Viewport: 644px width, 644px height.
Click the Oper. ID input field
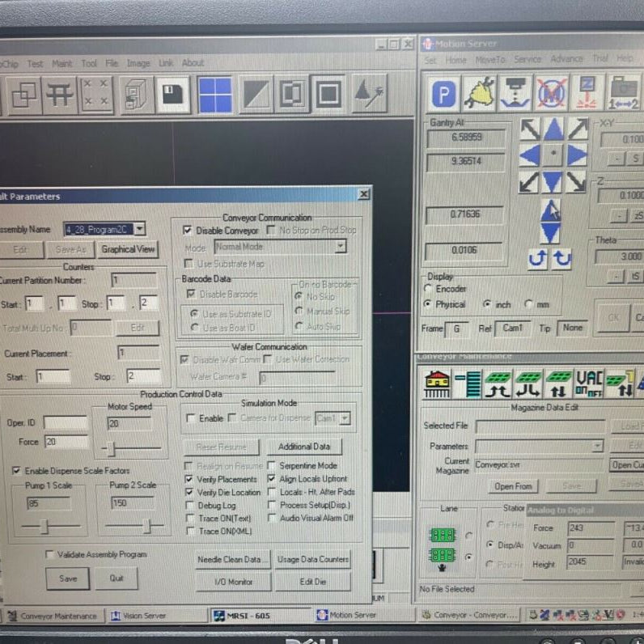click(x=66, y=422)
